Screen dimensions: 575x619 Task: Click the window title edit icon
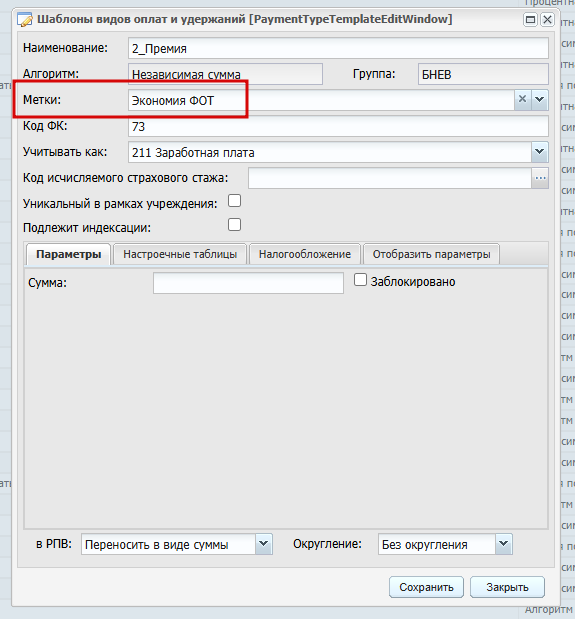[x=25, y=19]
